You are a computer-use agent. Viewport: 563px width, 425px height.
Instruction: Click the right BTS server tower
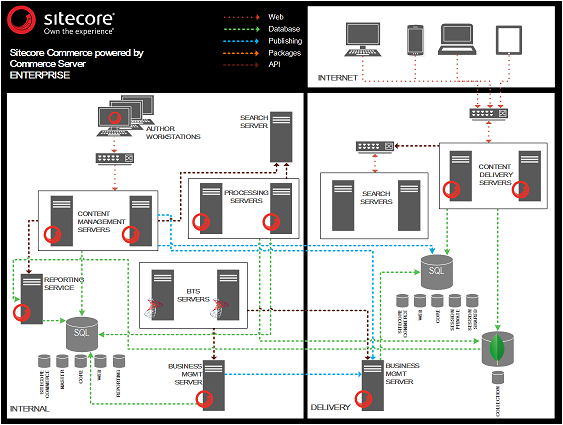[x=228, y=295]
